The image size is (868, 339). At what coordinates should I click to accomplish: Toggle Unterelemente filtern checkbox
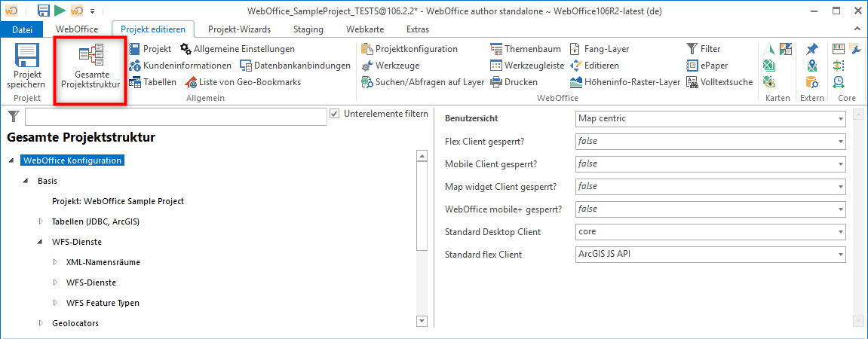tap(334, 113)
